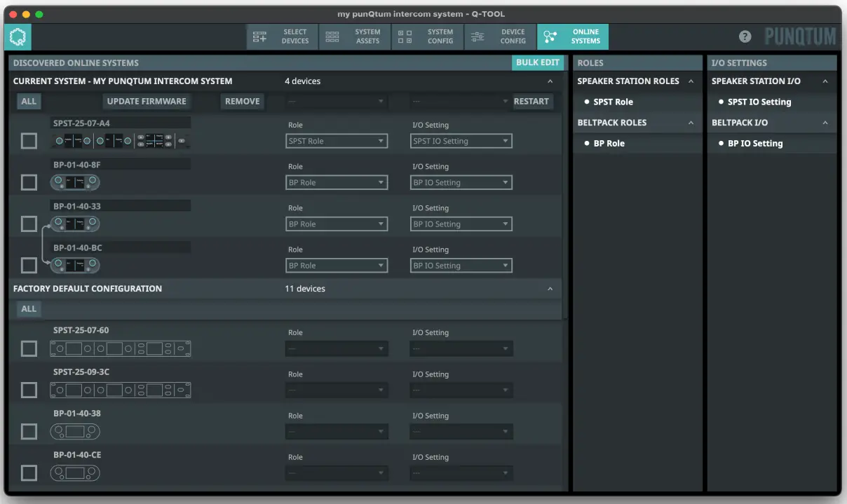The width and height of the screenshot is (847, 504).
Task: Switch to the System Config tab
Action: [427, 36]
